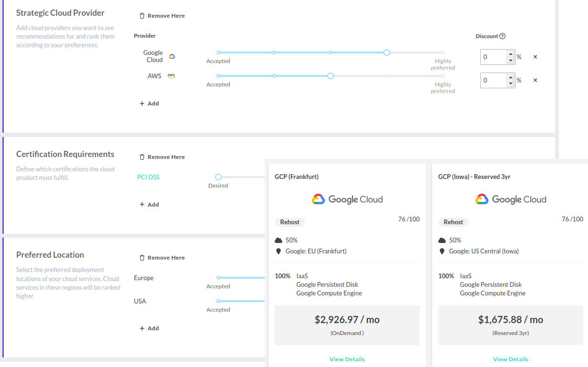
Task: Click Google: US Central (Iowa) location text
Action: (484, 251)
